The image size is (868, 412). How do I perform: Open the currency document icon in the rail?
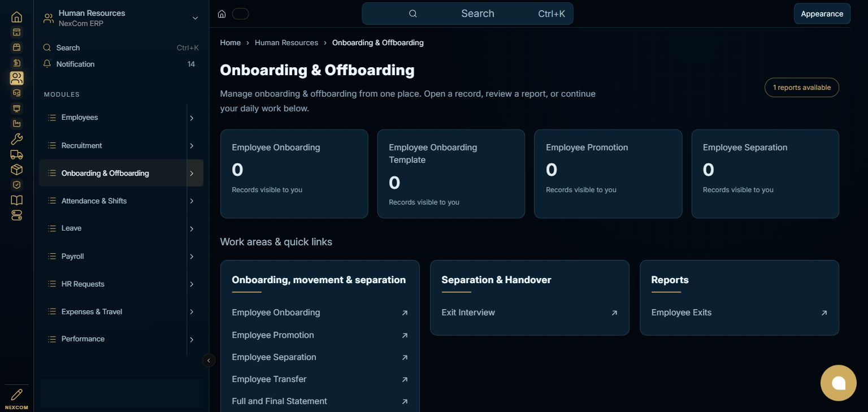pyautogui.click(x=17, y=63)
